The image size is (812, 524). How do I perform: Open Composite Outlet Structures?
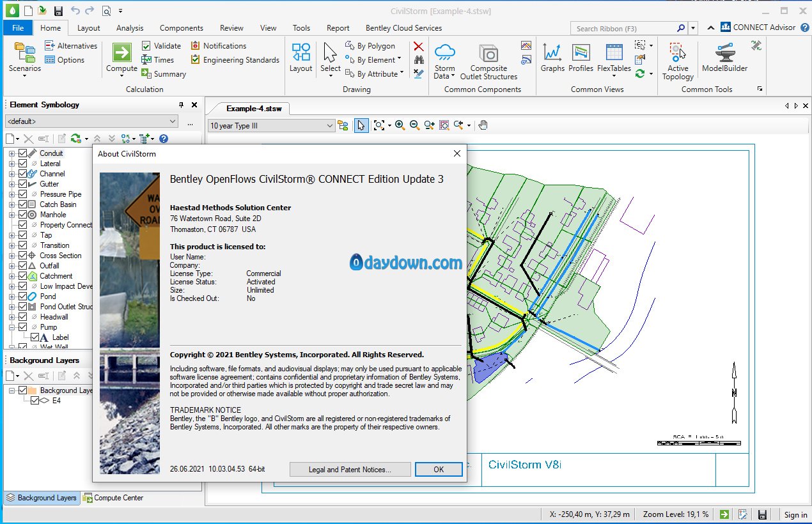488,61
